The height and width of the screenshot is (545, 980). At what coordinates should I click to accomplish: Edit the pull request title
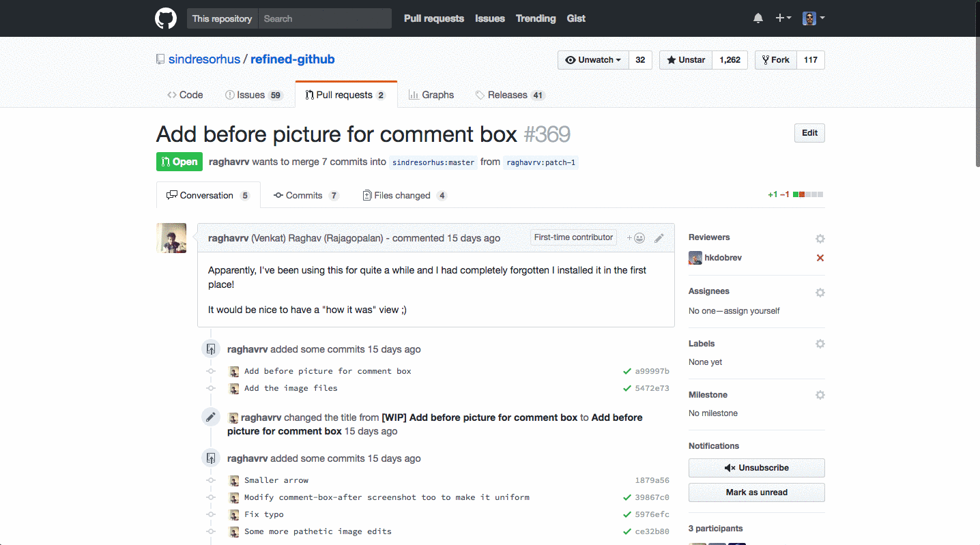[x=809, y=133]
